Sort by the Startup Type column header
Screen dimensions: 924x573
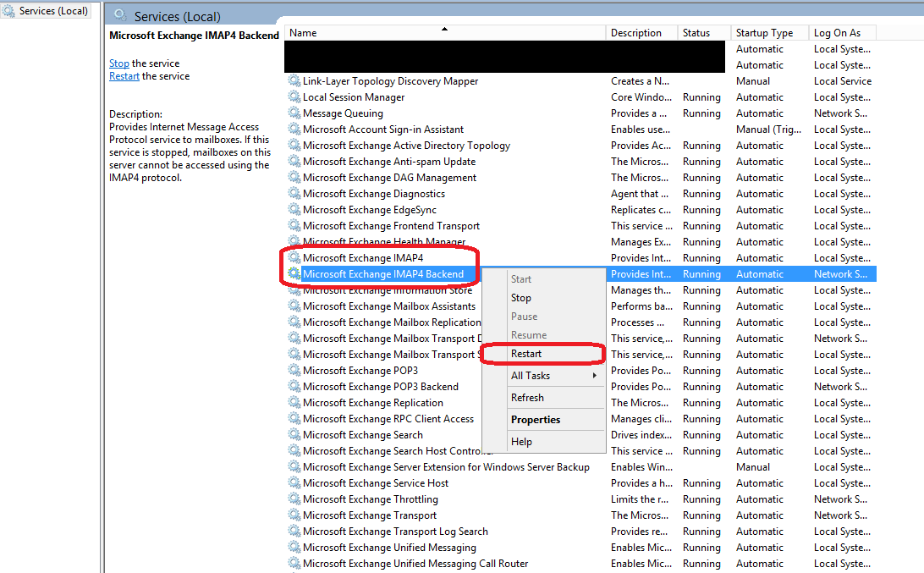pyautogui.click(x=769, y=33)
